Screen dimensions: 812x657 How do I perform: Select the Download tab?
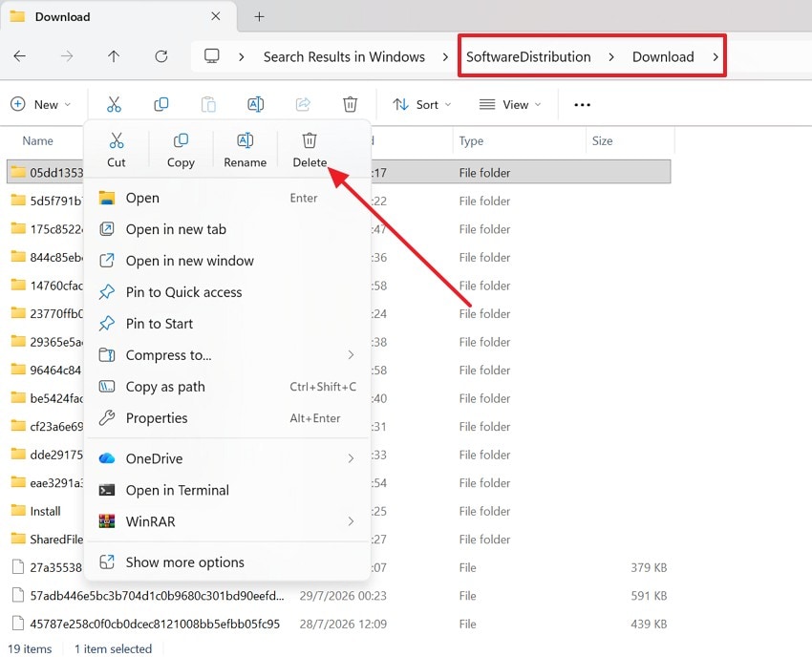click(x=118, y=16)
